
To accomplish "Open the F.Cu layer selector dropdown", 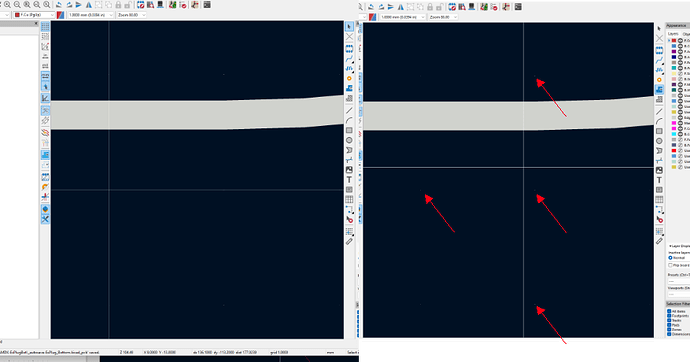I will click(34, 15).
